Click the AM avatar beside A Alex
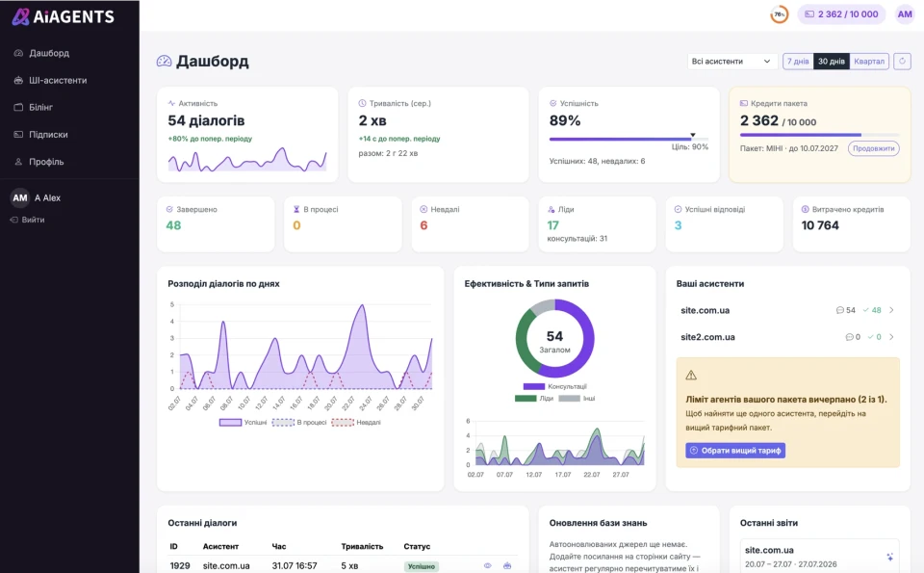Image resolution: width=924 pixels, height=573 pixels. coord(20,198)
